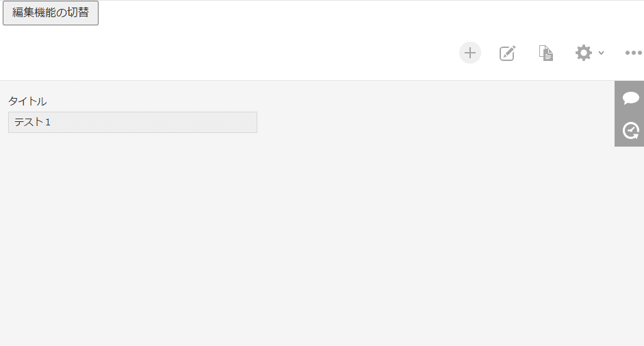This screenshot has height=346, width=644.
Task: Expand the ellipsis overflow menu
Action: click(x=633, y=53)
